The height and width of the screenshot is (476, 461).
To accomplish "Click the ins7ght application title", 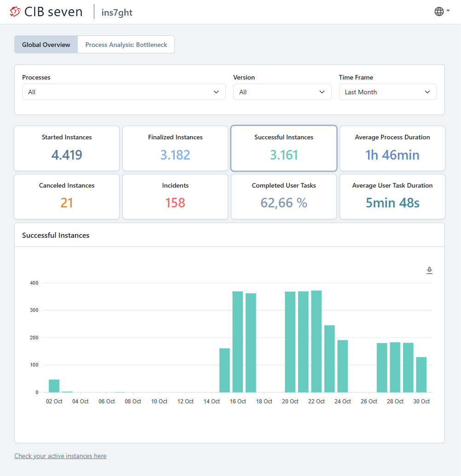I will point(117,12).
